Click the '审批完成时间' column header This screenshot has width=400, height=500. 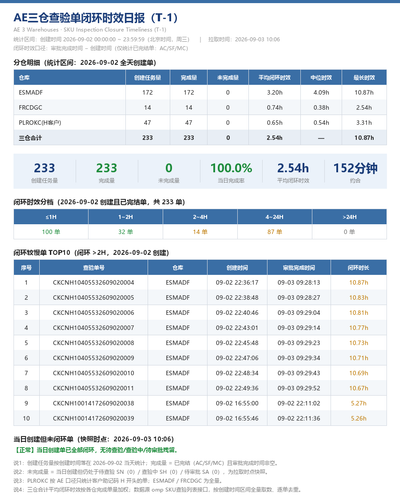click(299, 268)
